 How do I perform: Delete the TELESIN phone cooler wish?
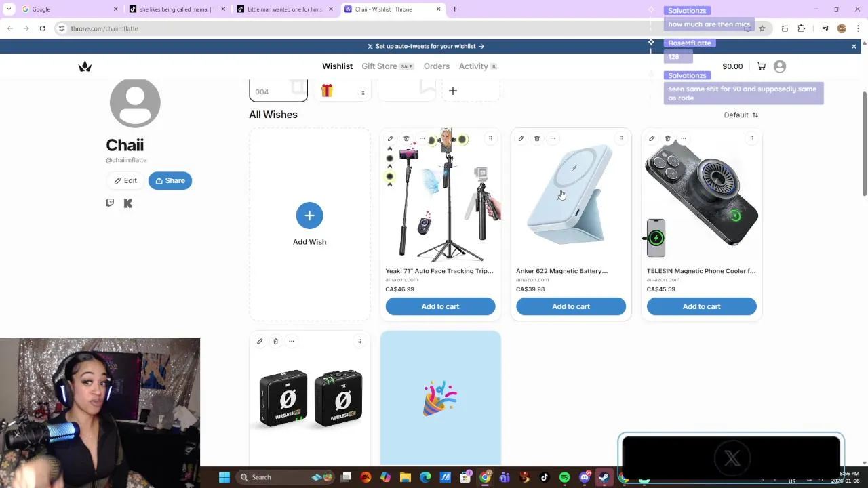(667, 138)
